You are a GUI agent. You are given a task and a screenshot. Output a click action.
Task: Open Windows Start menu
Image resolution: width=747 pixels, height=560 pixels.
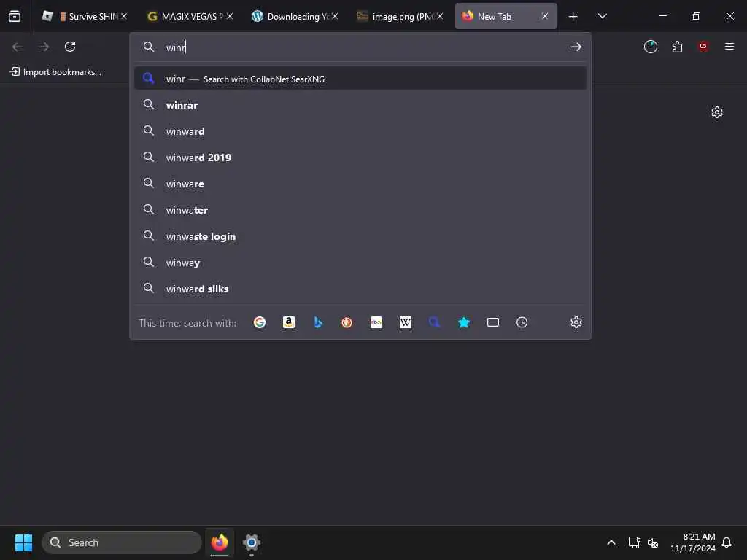click(23, 542)
